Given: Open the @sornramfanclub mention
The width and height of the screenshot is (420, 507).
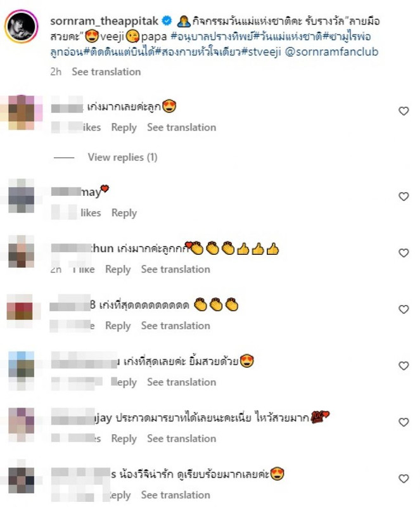Looking at the screenshot, I should [x=331, y=52].
